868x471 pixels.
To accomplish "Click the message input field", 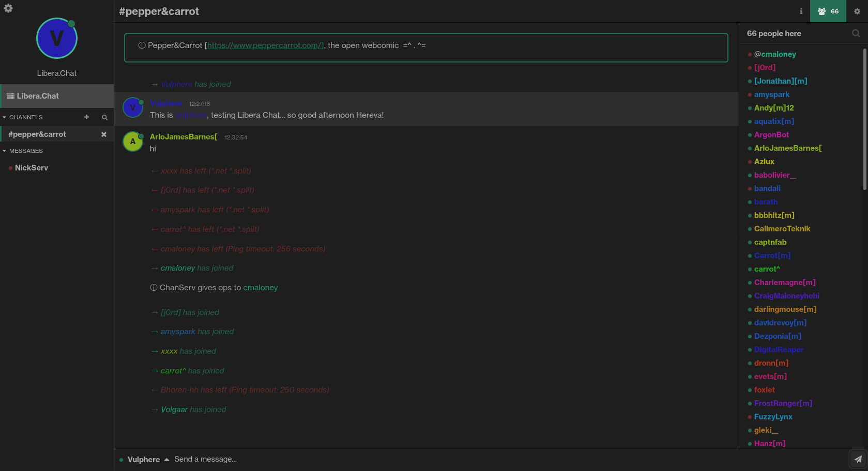I will click(x=507, y=459).
